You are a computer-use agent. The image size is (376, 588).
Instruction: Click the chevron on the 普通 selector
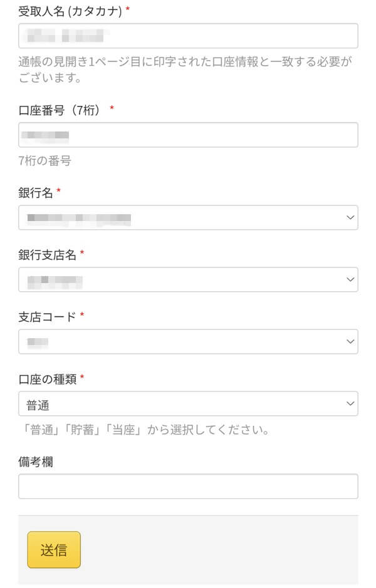350,403
